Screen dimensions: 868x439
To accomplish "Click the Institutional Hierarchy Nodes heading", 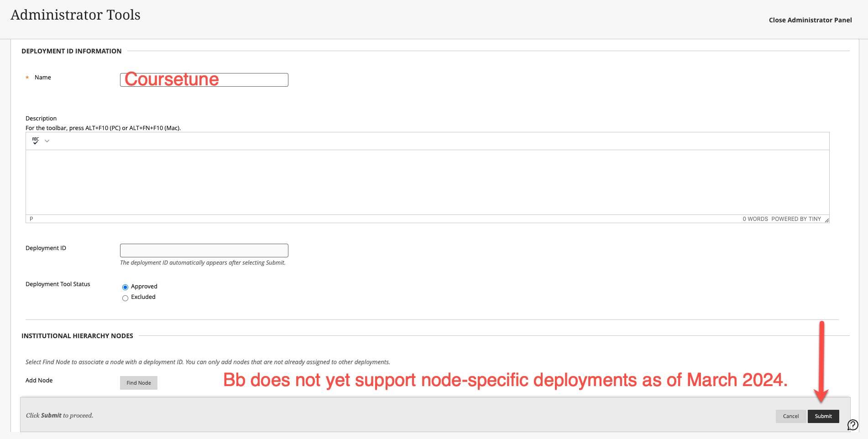I will point(77,336).
